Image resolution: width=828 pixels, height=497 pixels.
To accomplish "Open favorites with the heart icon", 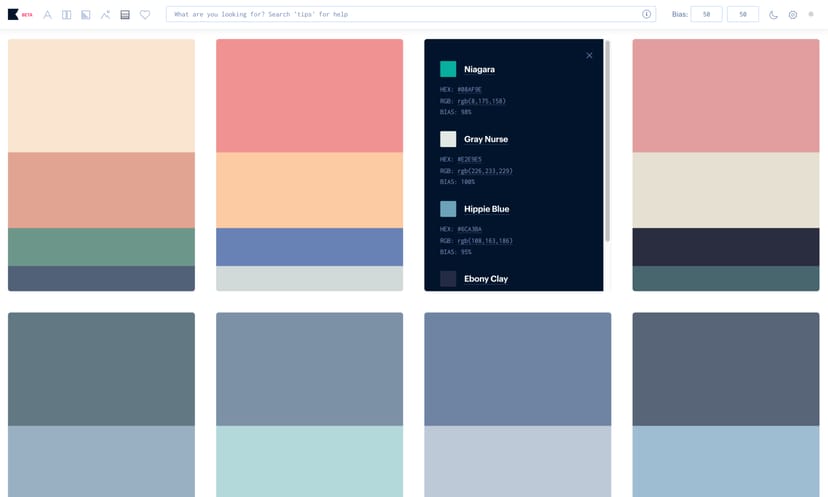I will pyautogui.click(x=145, y=15).
